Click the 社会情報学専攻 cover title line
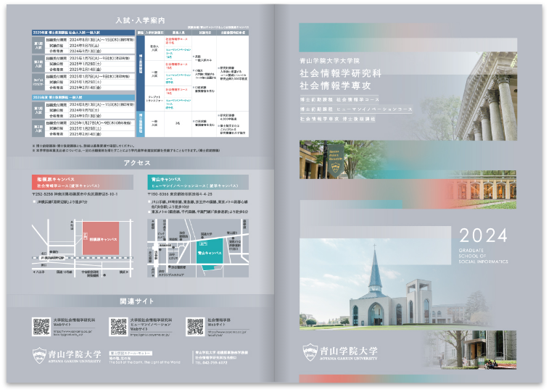Screen dimensions: 549x392 coord(335,86)
